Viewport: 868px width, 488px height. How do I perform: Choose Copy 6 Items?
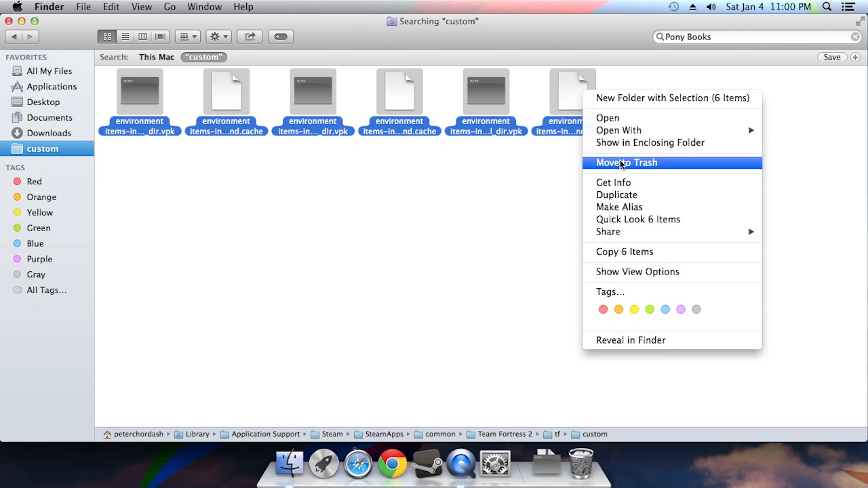[672, 251]
